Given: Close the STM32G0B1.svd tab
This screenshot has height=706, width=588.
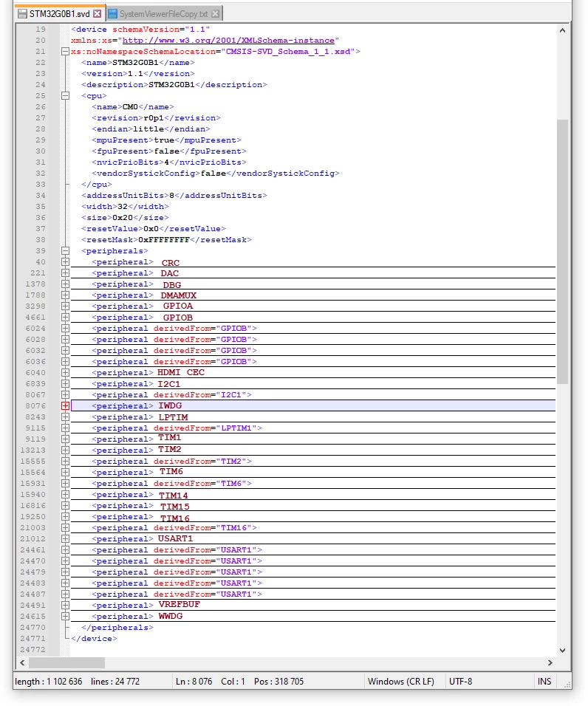Looking at the screenshot, I should click(97, 14).
